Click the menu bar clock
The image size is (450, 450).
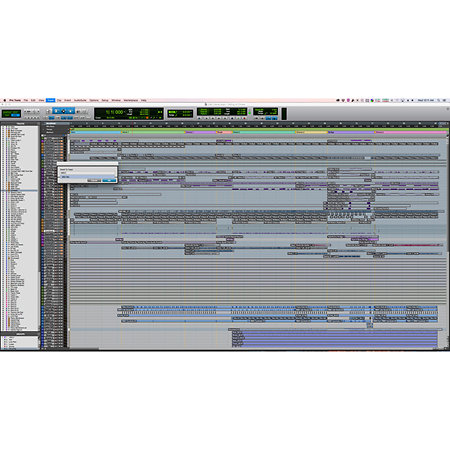(x=426, y=100)
